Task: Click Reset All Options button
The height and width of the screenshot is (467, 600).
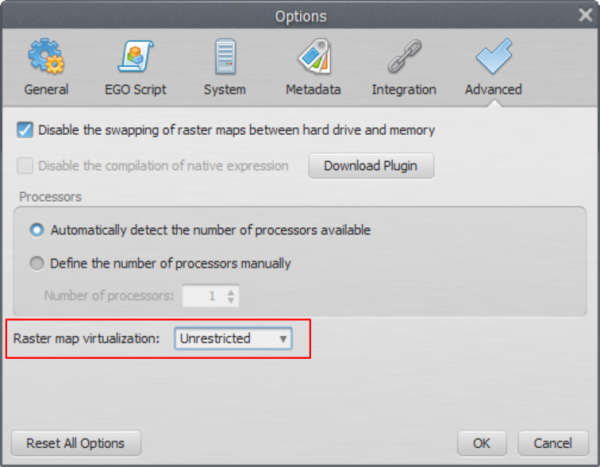Action: [x=76, y=443]
